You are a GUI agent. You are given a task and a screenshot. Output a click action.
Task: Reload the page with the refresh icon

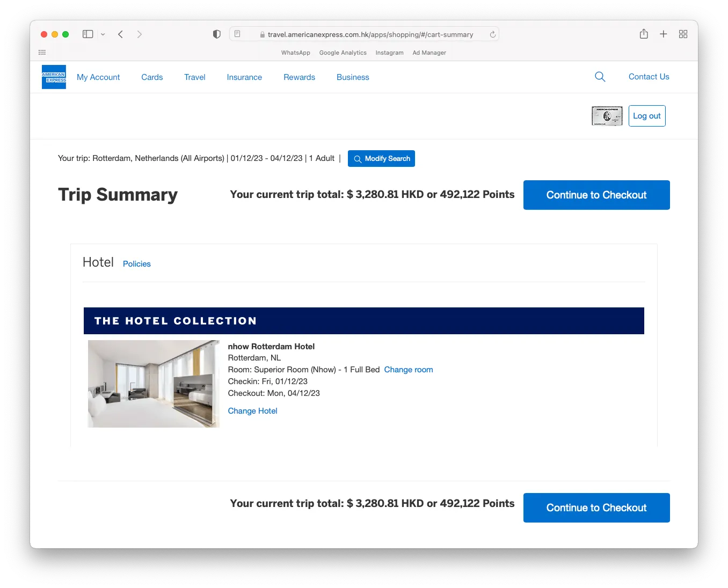point(492,34)
